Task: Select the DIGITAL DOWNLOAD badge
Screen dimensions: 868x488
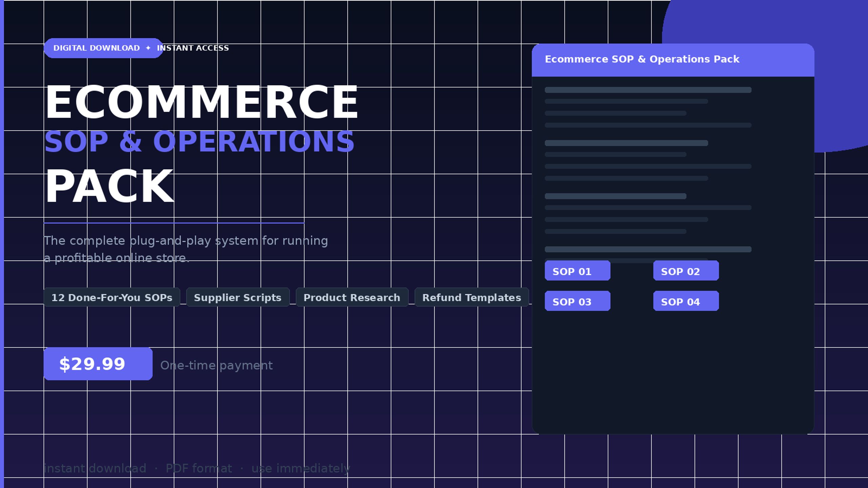Action: tap(103, 48)
